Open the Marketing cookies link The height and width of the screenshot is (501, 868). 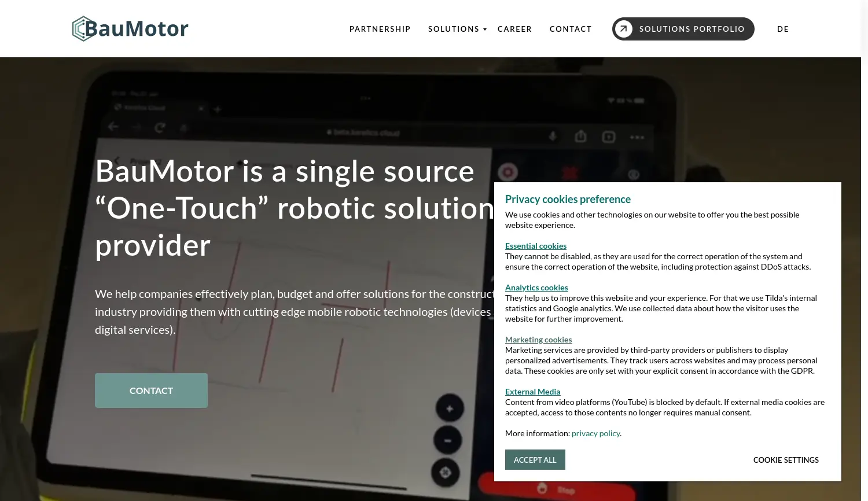point(538,340)
